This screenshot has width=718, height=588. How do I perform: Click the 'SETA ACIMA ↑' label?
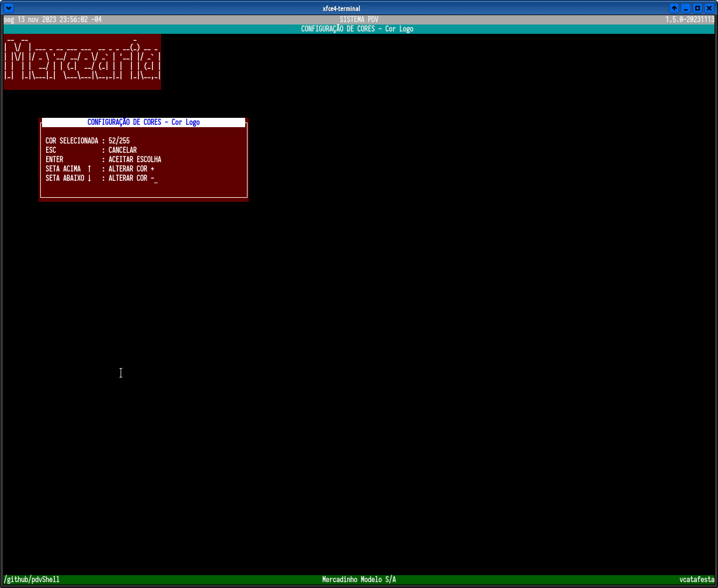(x=68, y=169)
